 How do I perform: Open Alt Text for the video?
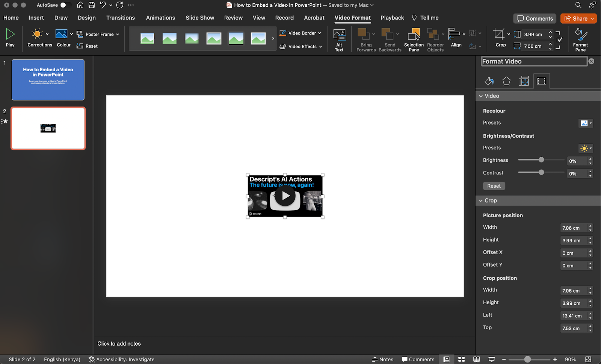[x=339, y=39]
